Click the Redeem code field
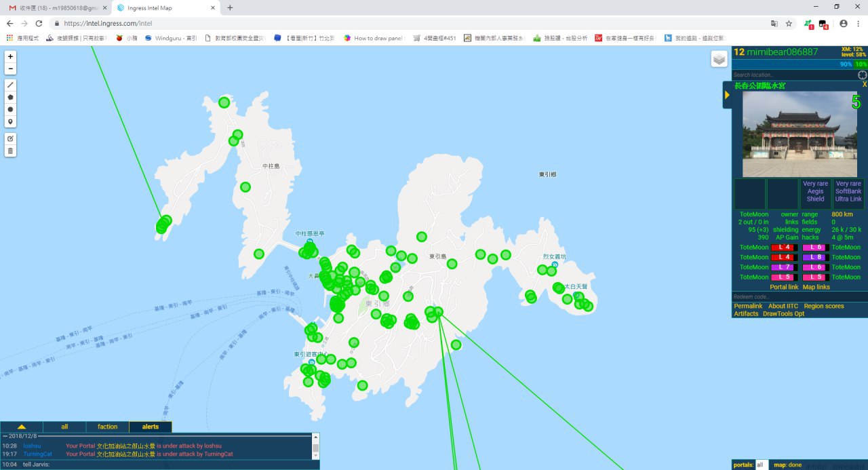Image resolution: width=868 pixels, height=470 pixels. [800, 297]
